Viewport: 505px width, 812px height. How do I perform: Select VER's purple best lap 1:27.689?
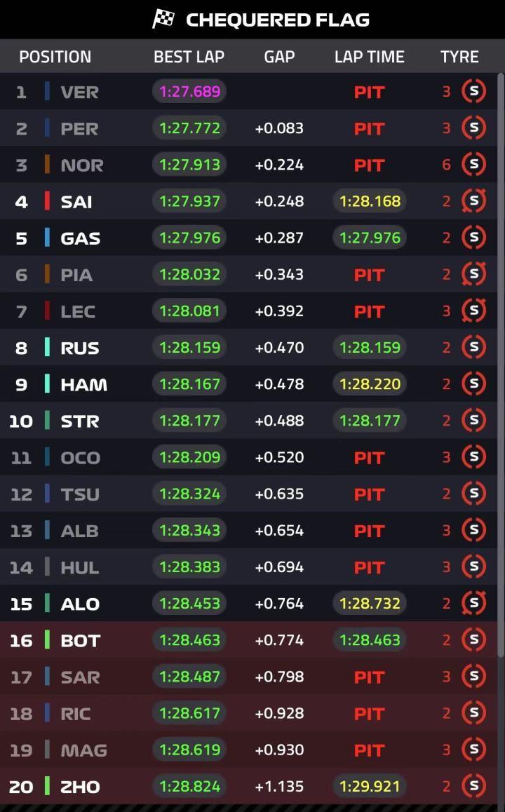[x=189, y=91]
